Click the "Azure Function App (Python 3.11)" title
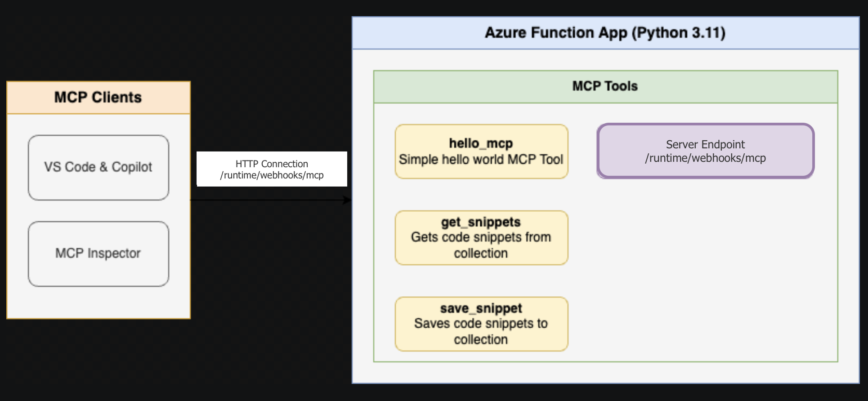868x401 pixels. click(605, 33)
